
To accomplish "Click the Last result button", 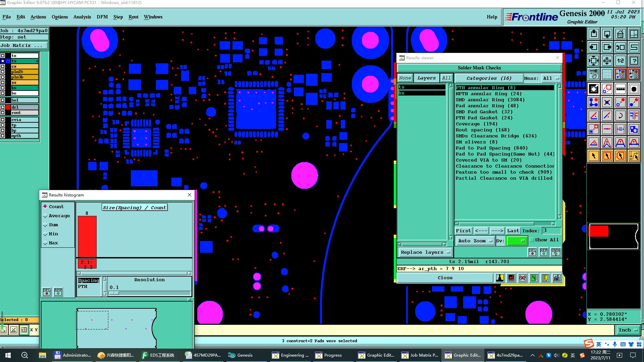I will [513, 231].
